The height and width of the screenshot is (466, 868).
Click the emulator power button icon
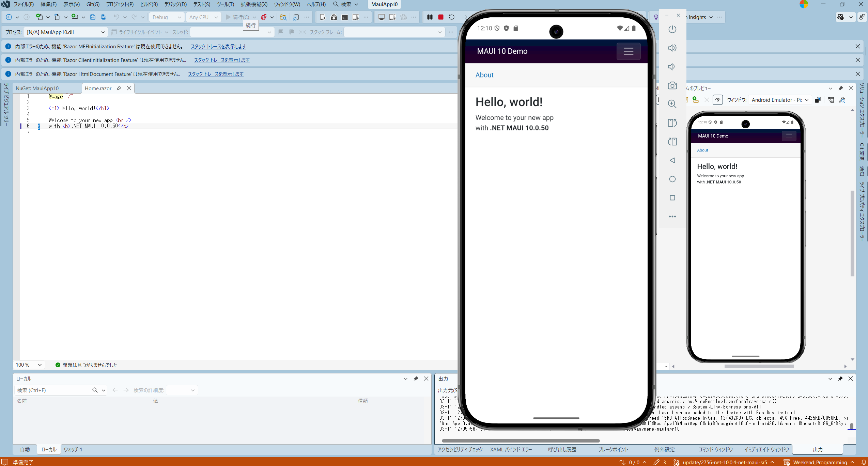[x=672, y=29]
